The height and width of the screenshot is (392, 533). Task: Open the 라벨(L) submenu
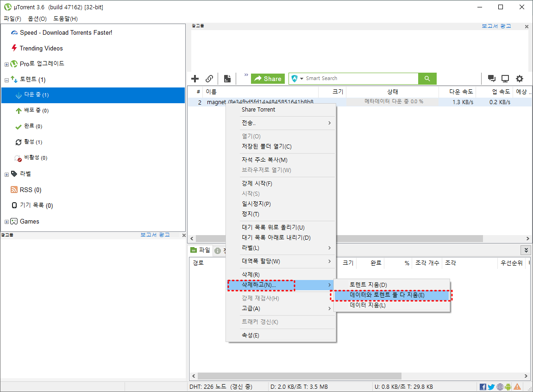click(281, 248)
